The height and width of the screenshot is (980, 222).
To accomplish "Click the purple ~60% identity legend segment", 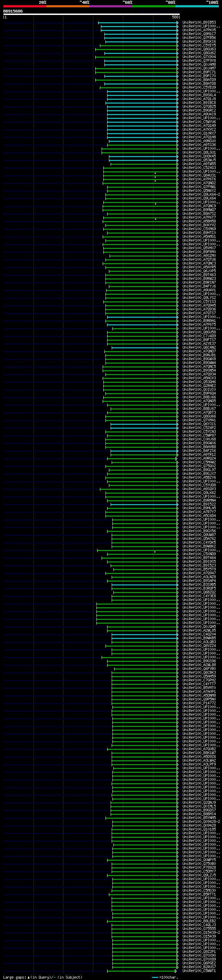I will (111, 7).
